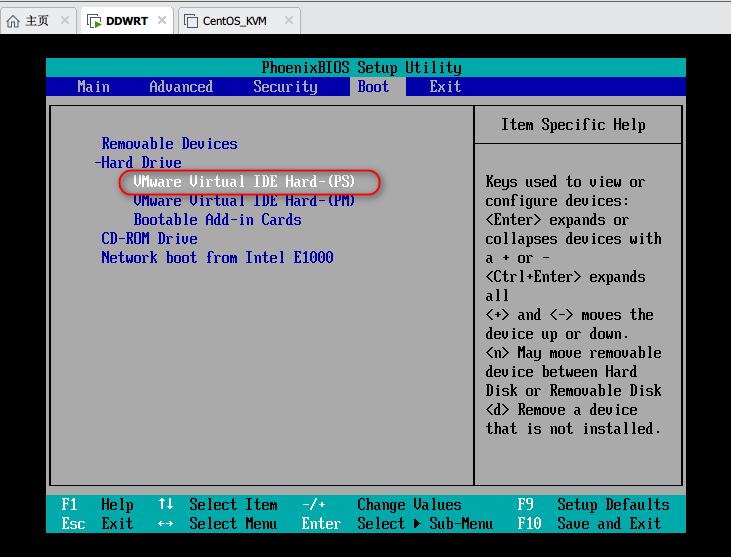This screenshot has height=557, width=731.
Task: Click the '<Ctrl+Enter> expands' help line
Action: tap(565, 277)
